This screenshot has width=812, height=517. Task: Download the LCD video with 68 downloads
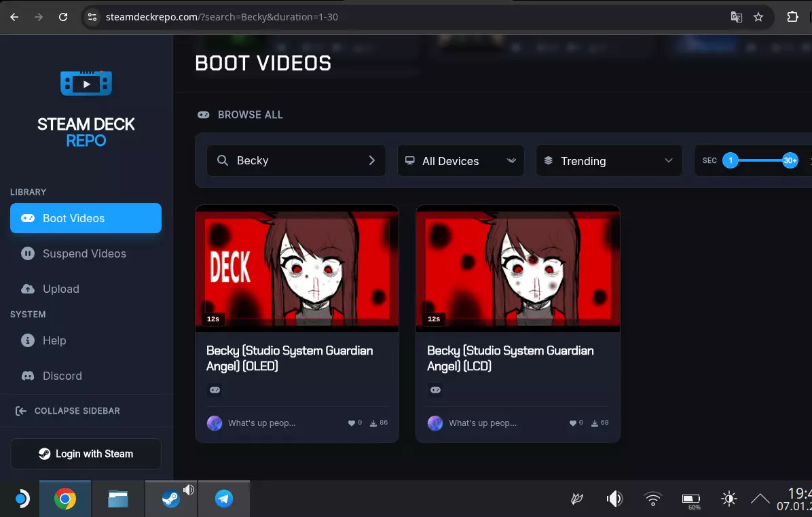click(599, 423)
